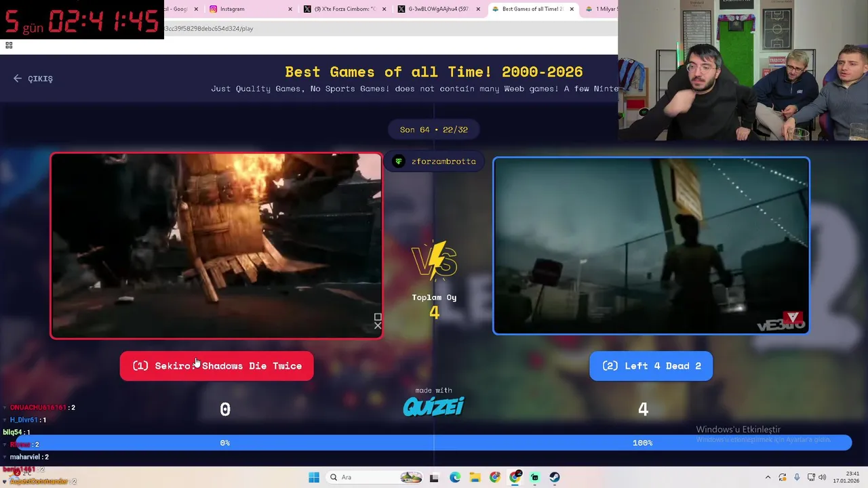
Task: Open Steam from the taskbar
Action: 555,477
